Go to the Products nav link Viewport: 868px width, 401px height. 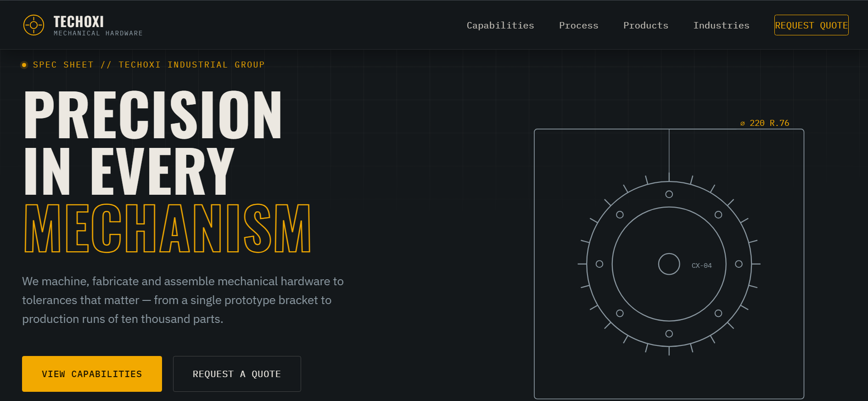[x=645, y=25]
